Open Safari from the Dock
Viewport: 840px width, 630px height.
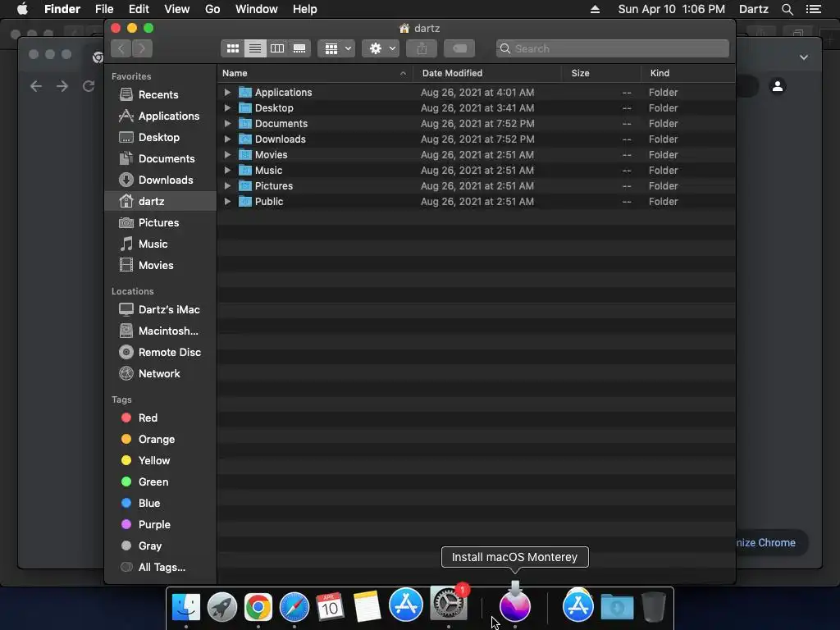tap(294, 607)
